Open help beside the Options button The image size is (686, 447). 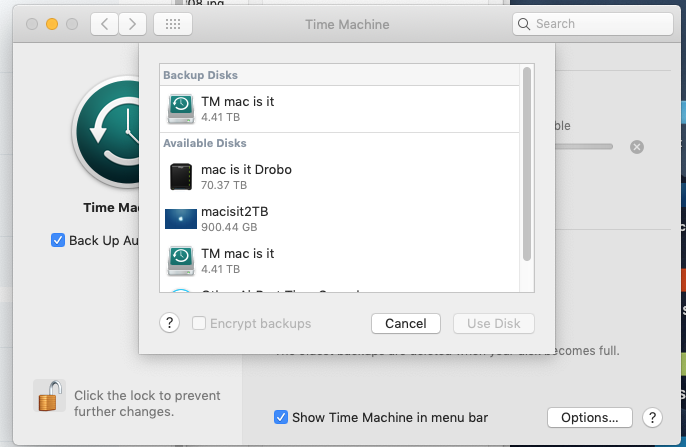point(652,418)
